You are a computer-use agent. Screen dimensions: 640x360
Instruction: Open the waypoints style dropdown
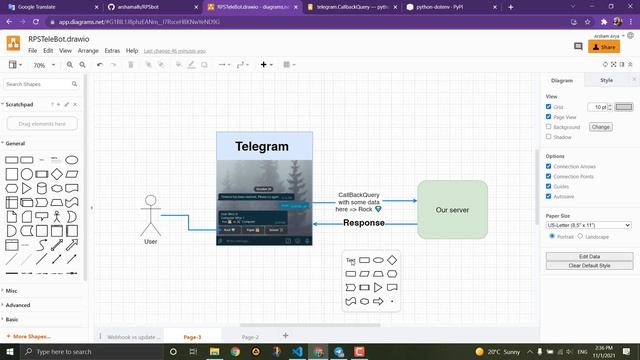tap(243, 64)
